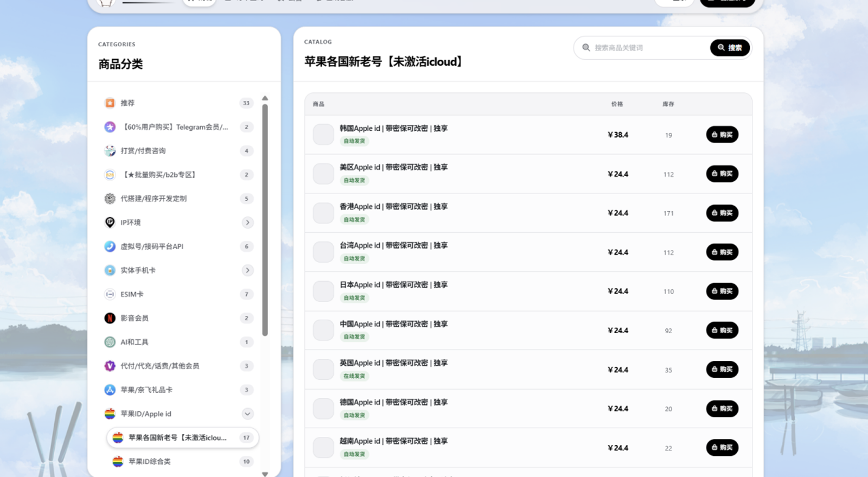Buy 香港Apple id with 购买 button
Viewport: 868px width, 477px height.
click(722, 213)
